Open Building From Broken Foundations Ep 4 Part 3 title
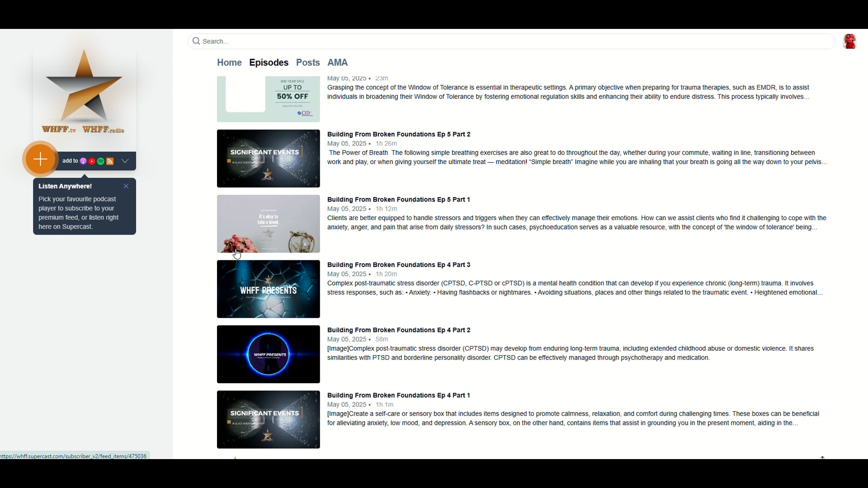Viewport: 868px width, 488px height. pyautogui.click(x=399, y=265)
